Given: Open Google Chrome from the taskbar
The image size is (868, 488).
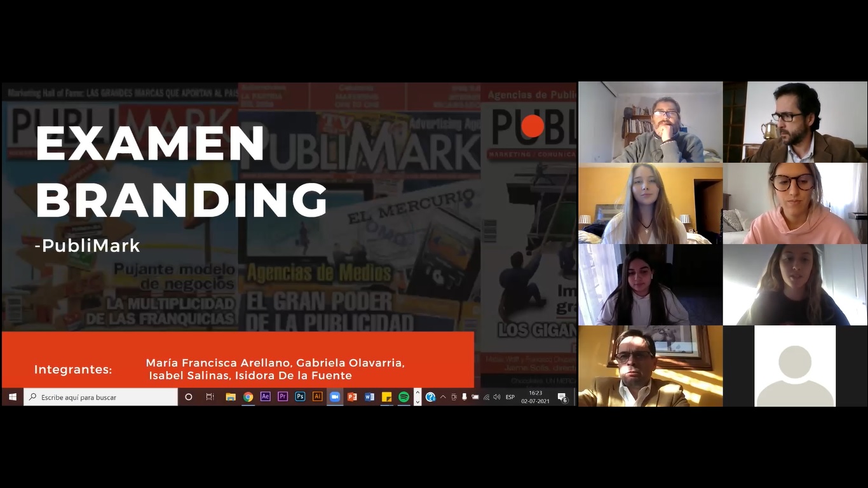Looking at the screenshot, I should coord(248,397).
